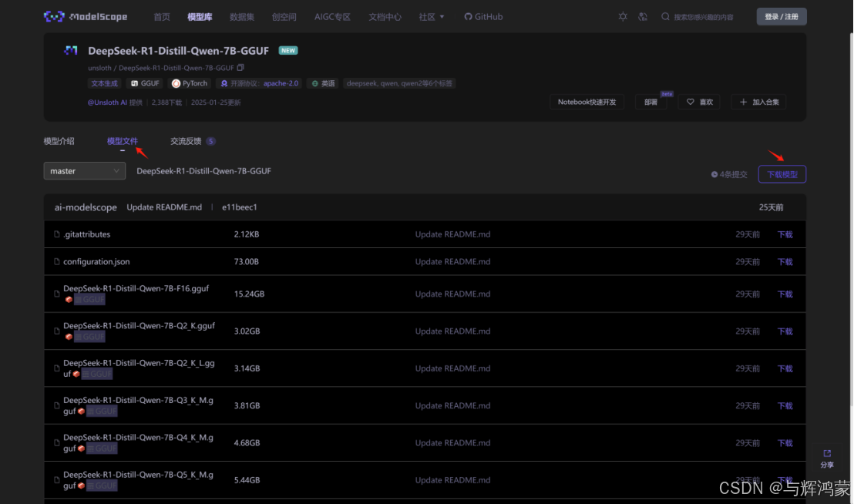The height and width of the screenshot is (504, 854).
Task: Open the master branch dropdown
Action: [85, 171]
